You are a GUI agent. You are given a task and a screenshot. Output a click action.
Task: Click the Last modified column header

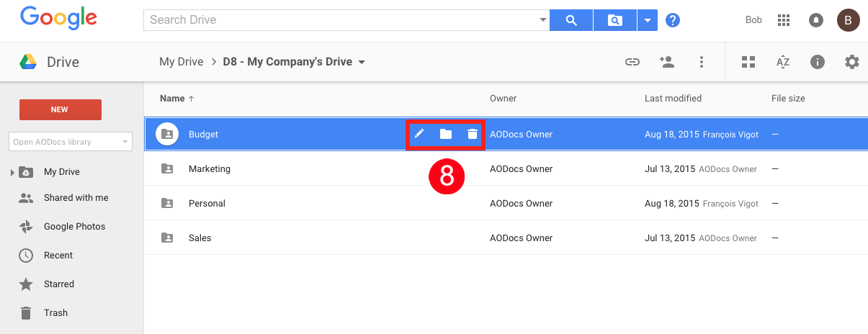point(673,98)
